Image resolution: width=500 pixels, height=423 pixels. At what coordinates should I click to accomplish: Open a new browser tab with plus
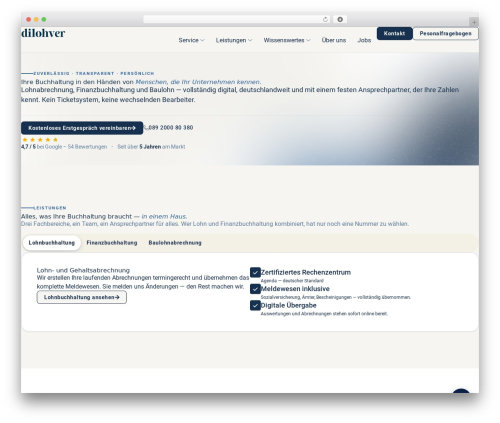[x=474, y=22]
